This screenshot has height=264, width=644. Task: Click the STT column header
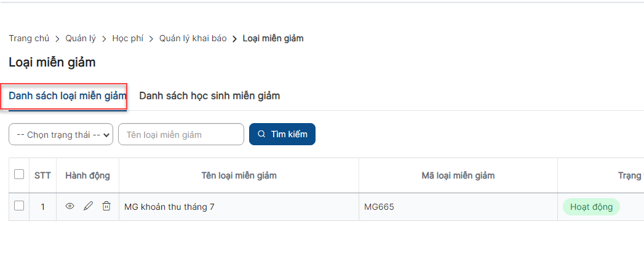42,175
